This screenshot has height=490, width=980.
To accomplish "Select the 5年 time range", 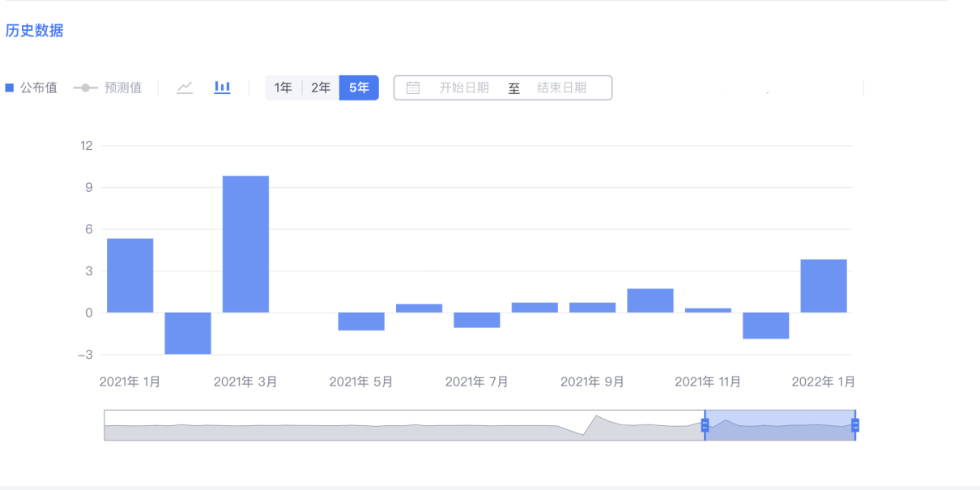I will coord(359,87).
